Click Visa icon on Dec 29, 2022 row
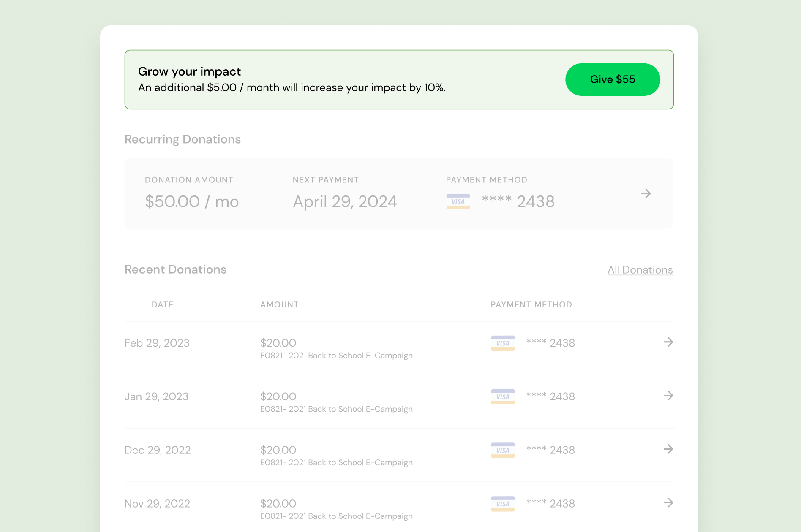This screenshot has width=801, height=532. click(502, 450)
